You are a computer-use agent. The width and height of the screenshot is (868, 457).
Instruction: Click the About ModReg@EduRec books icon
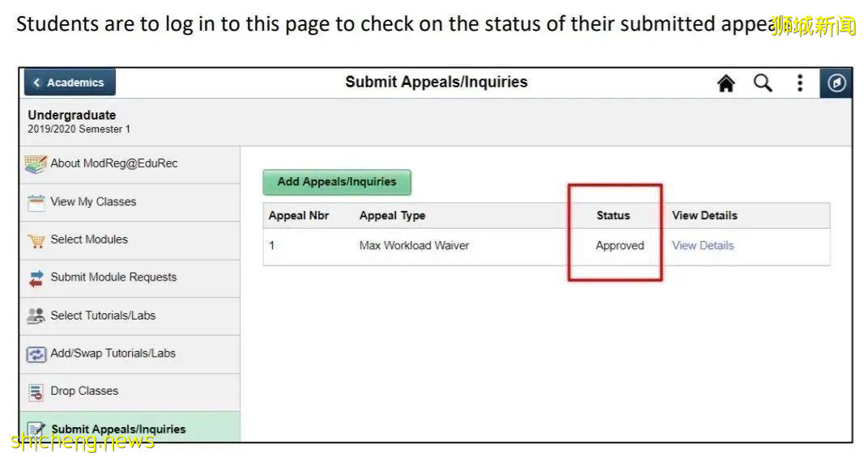coord(36,164)
